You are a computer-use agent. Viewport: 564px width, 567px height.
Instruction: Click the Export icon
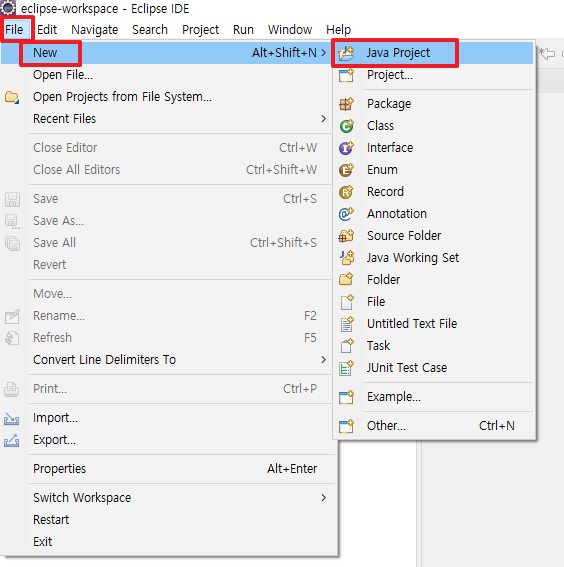(x=12, y=440)
